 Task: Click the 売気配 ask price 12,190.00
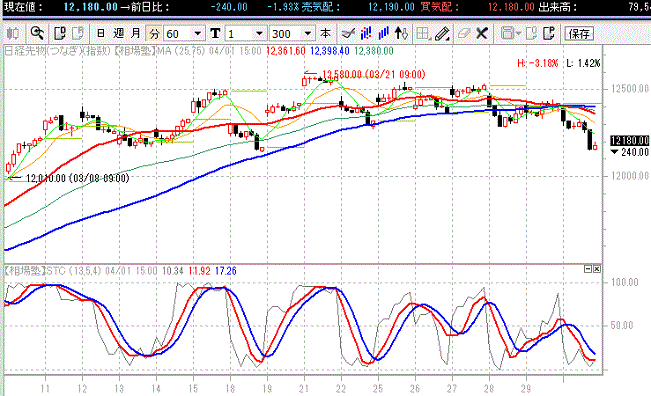tap(391, 7)
